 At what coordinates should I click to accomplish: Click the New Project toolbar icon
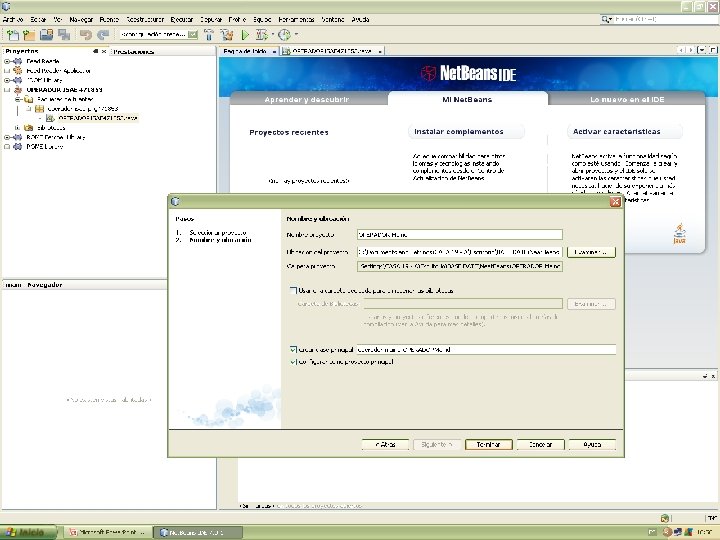pyautogui.click(x=29, y=35)
